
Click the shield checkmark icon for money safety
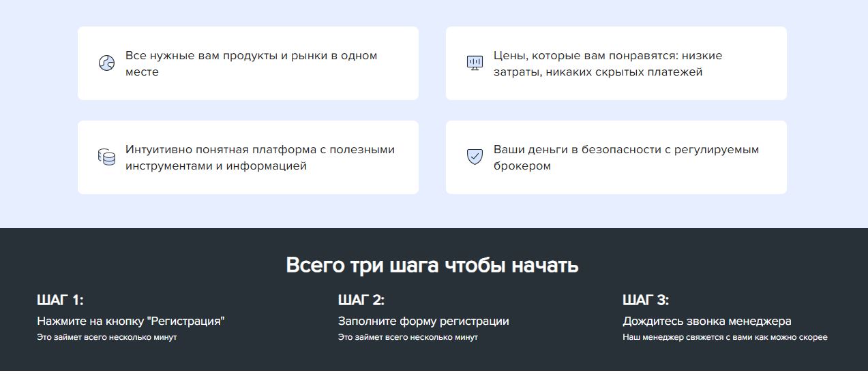[x=475, y=157]
